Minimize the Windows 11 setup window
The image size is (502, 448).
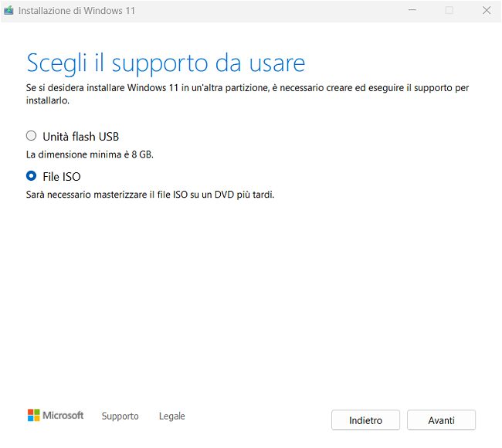(x=412, y=11)
